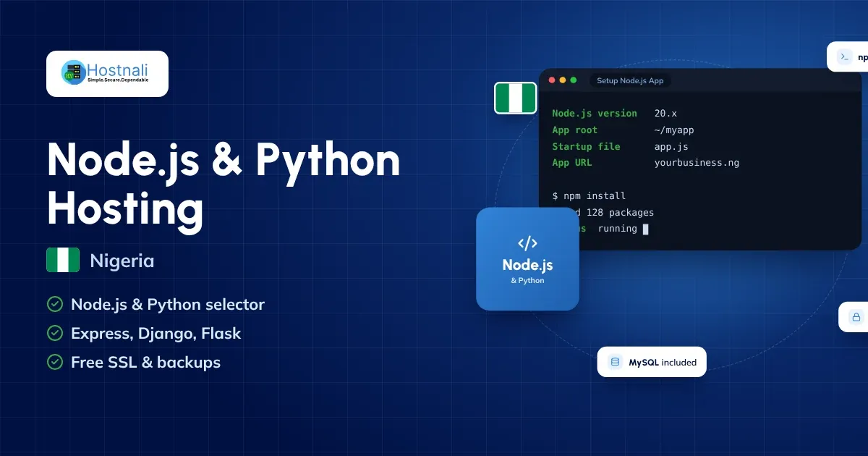Click checkmark next to Free SSL & backups
The height and width of the screenshot is (456, 868).
(54, 362)
